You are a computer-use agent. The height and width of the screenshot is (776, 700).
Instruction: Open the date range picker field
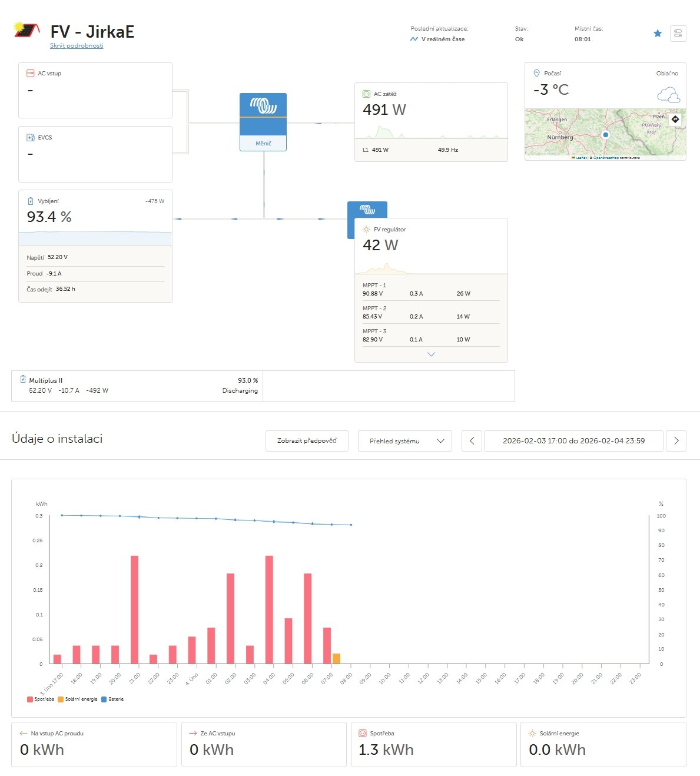[x=573, y=441]
